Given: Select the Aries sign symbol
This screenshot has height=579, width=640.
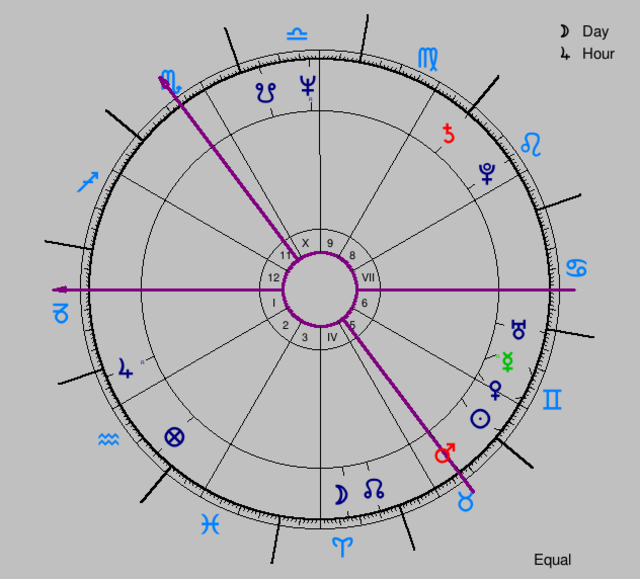Looking at the screenshot, I should pyautogui.click(x=342, y=547).
